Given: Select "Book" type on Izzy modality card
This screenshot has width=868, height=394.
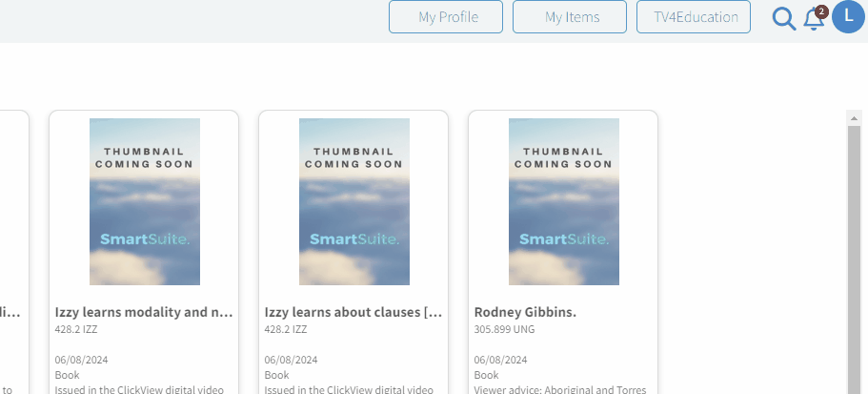Looking at the screenshot, I should point(67,375).
